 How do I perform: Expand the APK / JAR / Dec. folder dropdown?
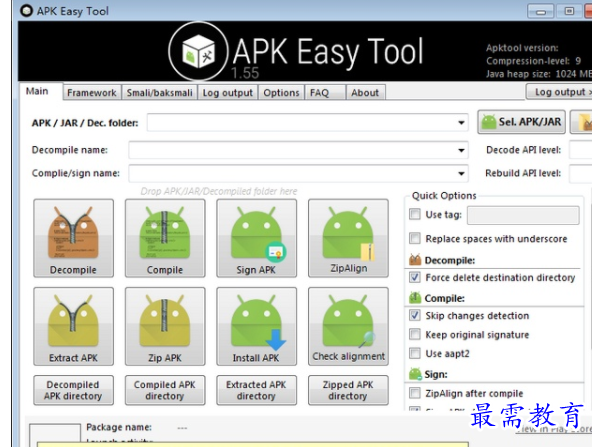tap(461, 123)
